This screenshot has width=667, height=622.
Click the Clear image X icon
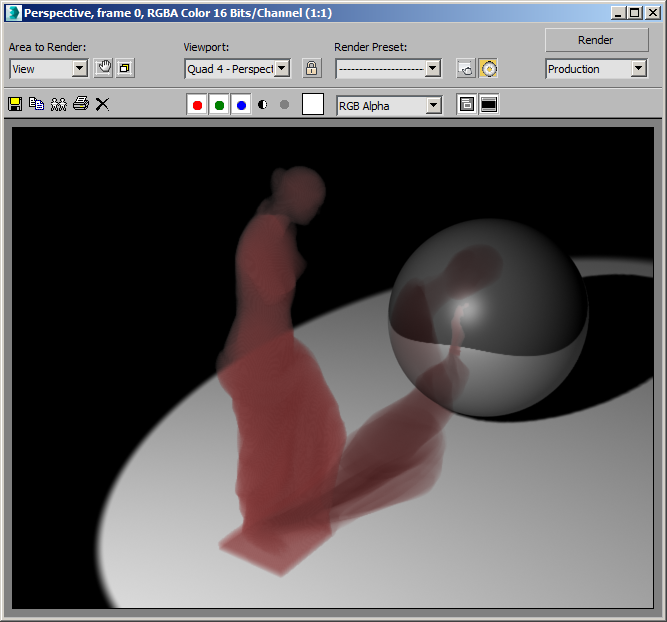[x=102, y=104]
